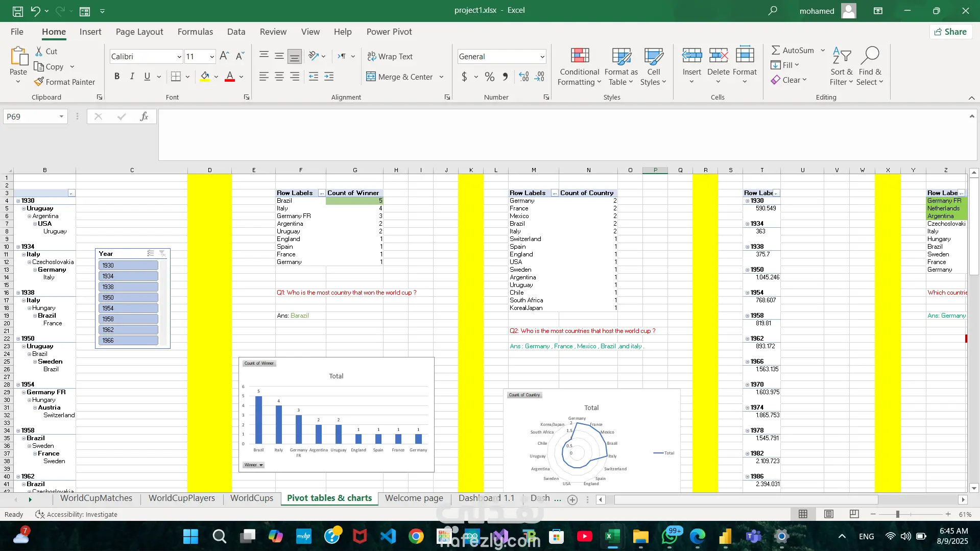Screen dimensions: 980x551
Task: Click the Save icon in title bar
Action: coord(18,11)
